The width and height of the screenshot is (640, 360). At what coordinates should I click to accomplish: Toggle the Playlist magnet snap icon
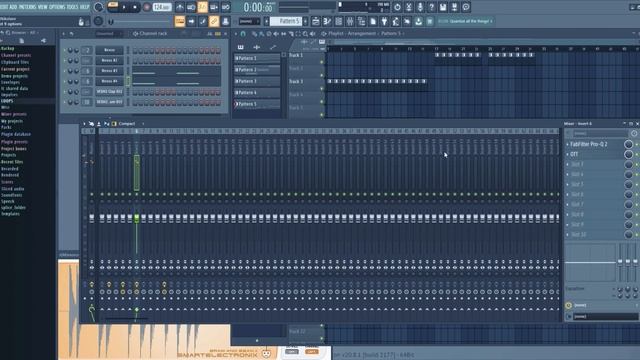click(x=243, y=33)
